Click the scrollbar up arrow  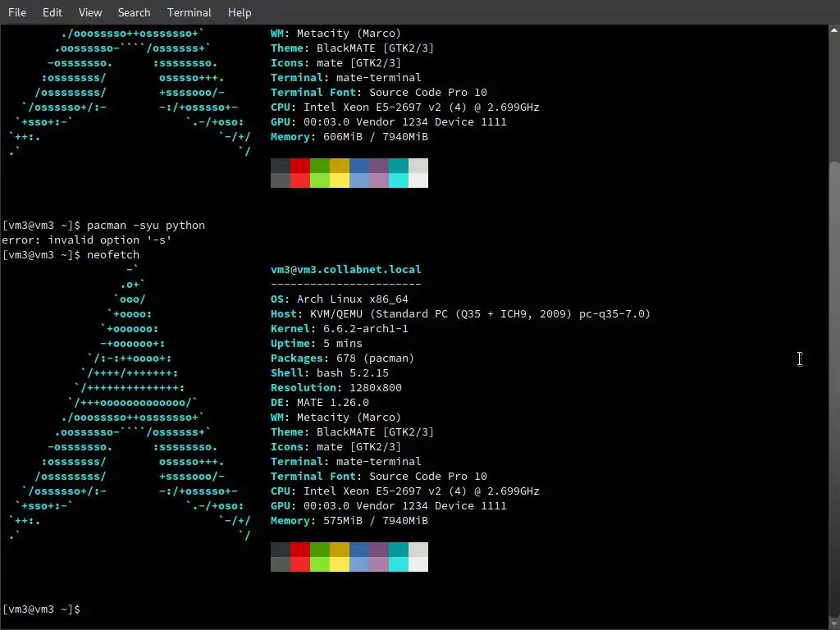tap(834, 30)
